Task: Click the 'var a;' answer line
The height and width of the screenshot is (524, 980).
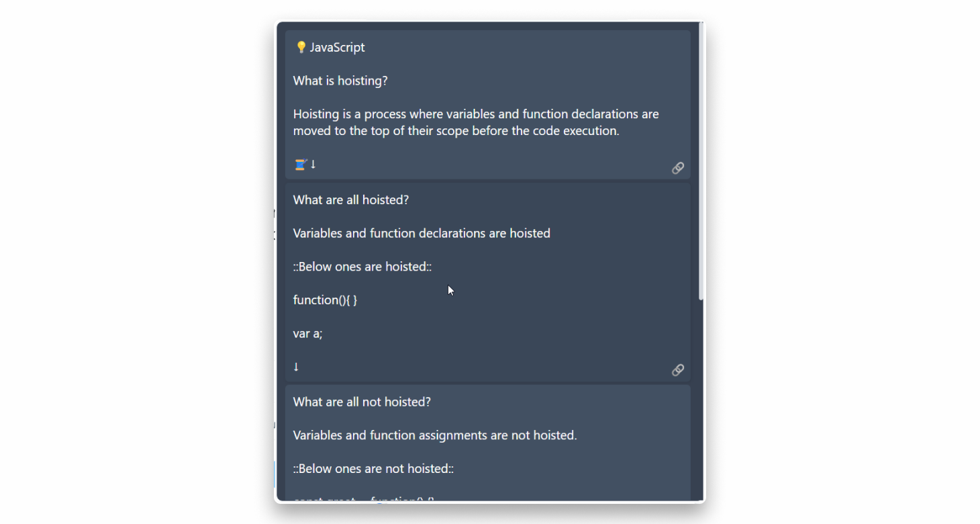Action: (x=307, y=333)
